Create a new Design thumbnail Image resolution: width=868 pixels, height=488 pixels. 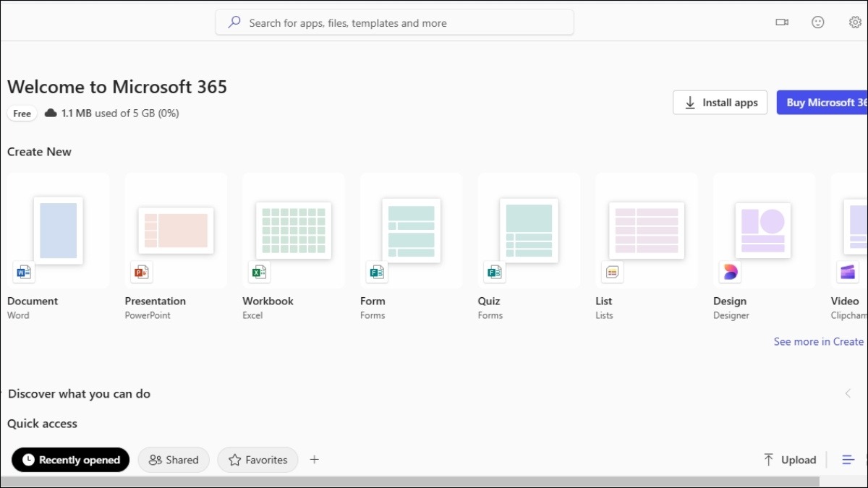[x=765, y=231]
